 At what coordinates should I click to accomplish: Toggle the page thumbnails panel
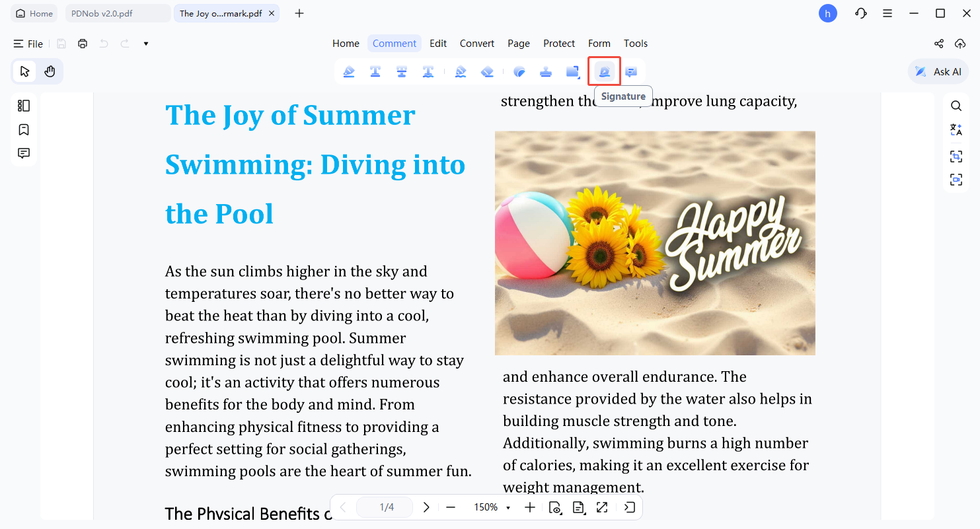point(24,106)
